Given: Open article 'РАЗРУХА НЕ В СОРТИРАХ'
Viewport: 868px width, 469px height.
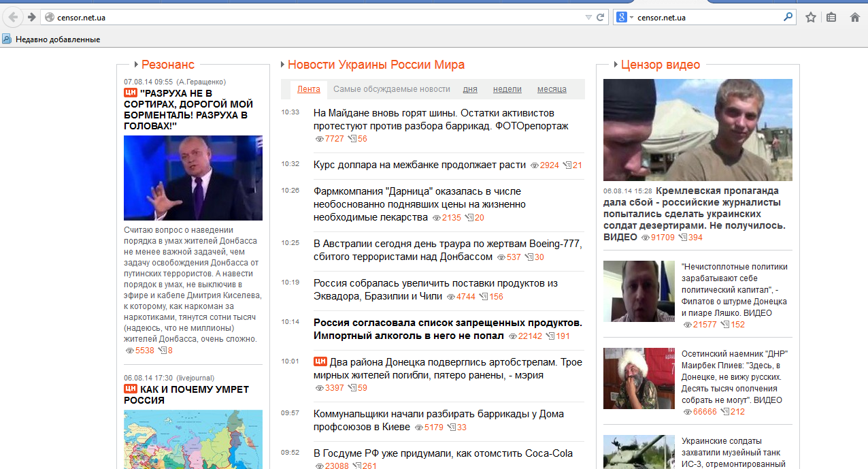Looking at the screenshot, I should tap(188, 110).
